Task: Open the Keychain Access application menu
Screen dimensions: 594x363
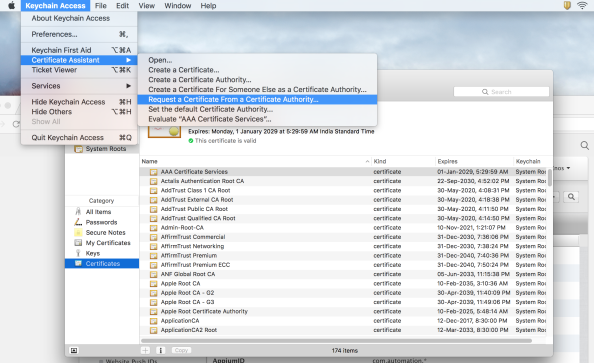Action: tap(55, 6)
